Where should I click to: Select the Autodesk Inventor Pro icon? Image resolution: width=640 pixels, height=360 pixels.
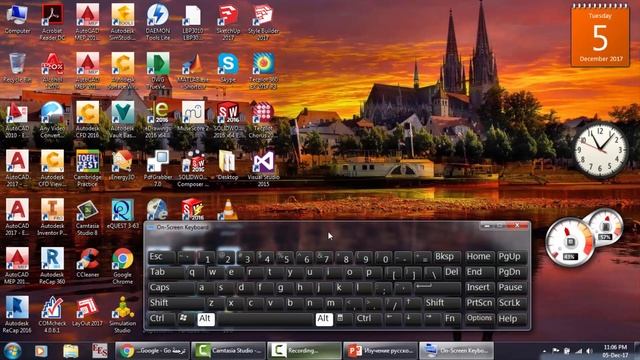coord(52,217)
